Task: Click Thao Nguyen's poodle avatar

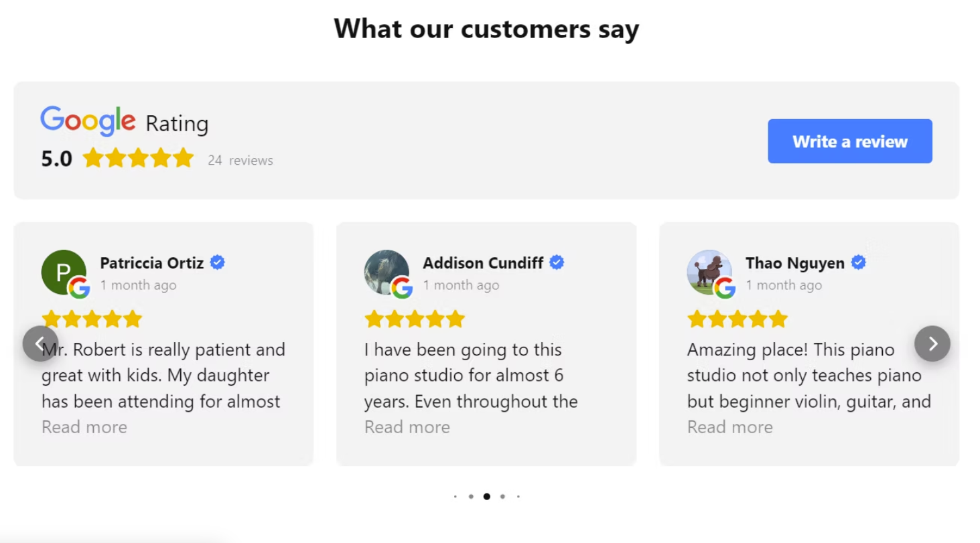Action: [709, 272]
